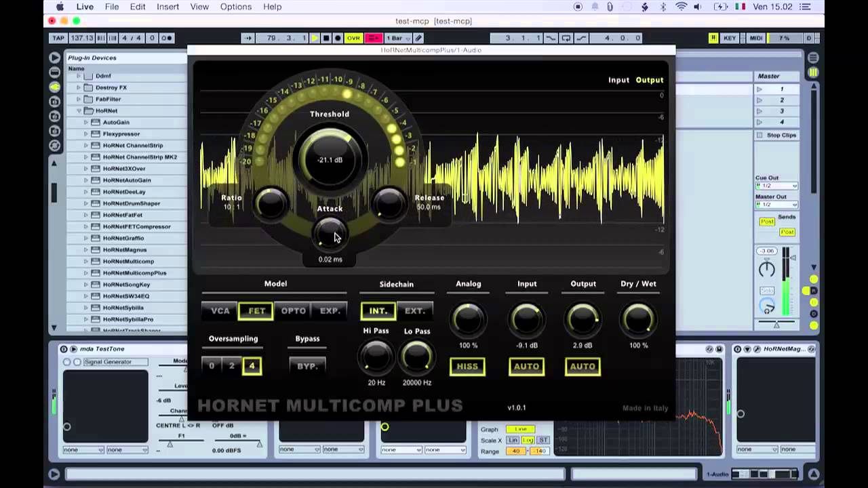Open the 1 Bar quantization dropdown

(397, 38)
